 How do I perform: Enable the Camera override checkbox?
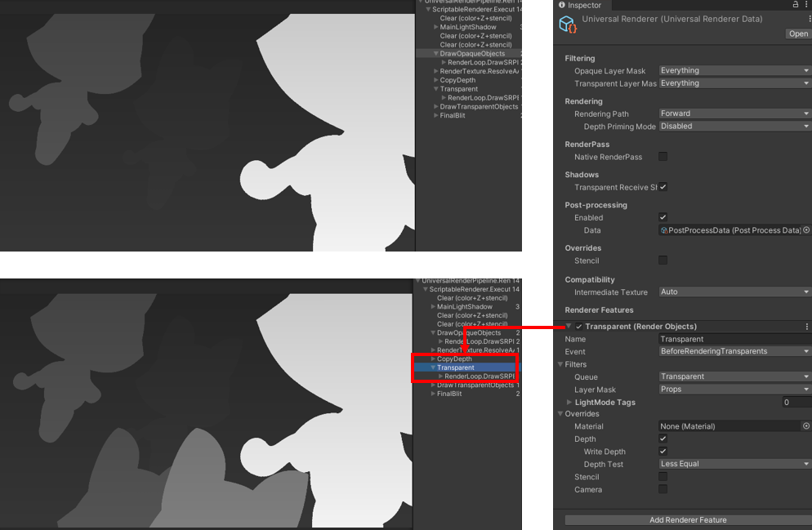pyautogui.click(x=663, y=489)
